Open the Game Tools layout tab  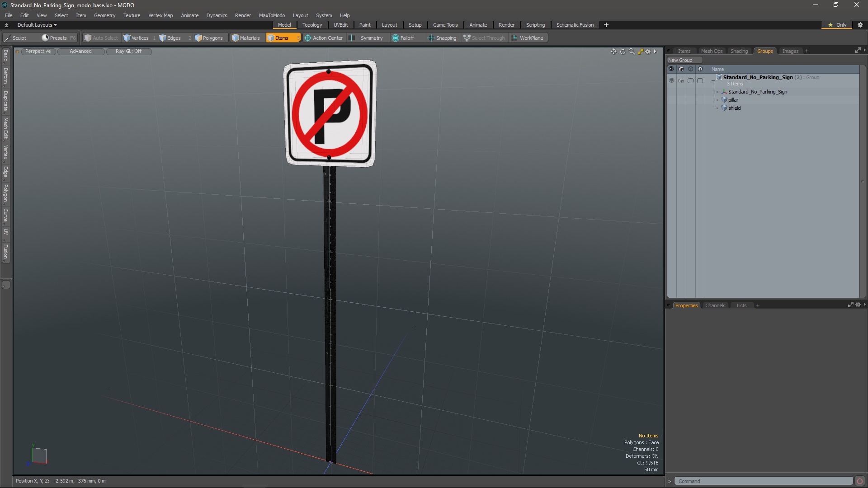pyautogui.click(x=445, y=25)
